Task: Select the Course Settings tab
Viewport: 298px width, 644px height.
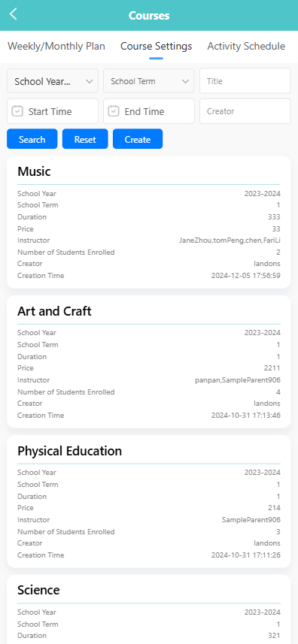Action: pos(157,46)
